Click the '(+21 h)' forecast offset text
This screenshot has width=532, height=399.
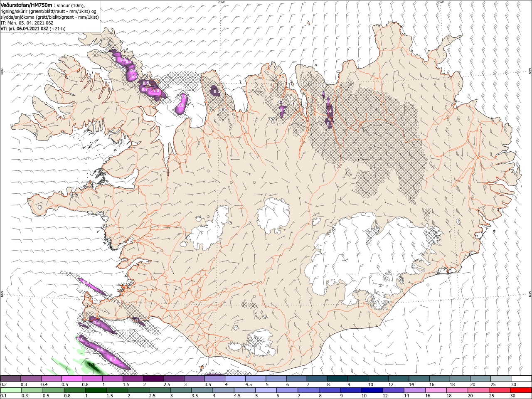pyautogui.click(x=57, y=29)
